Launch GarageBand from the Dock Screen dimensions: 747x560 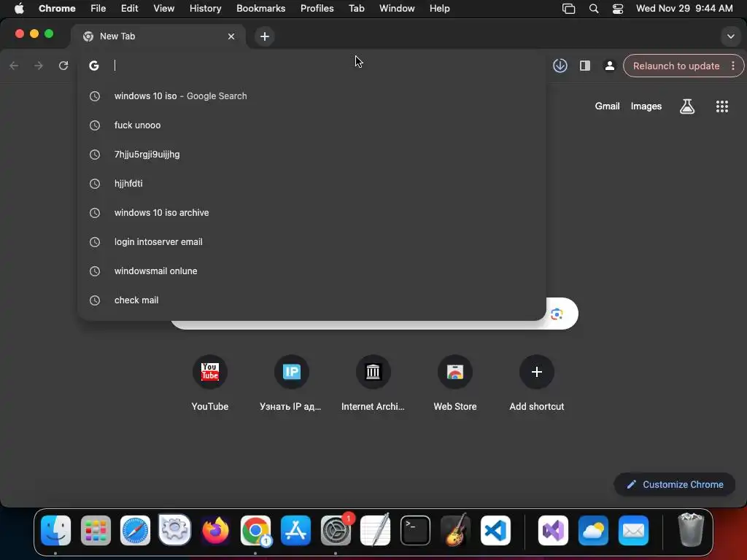[x=455, y=530]
